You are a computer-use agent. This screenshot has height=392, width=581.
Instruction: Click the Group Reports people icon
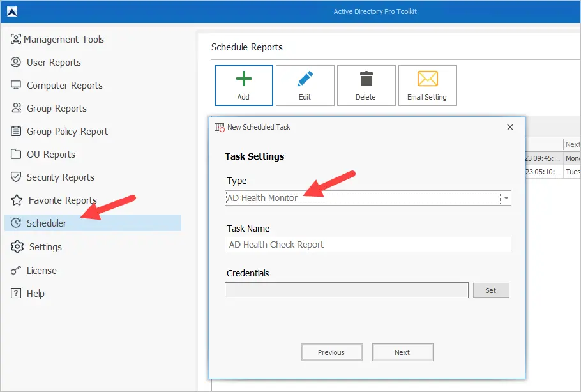click(17, 108)
